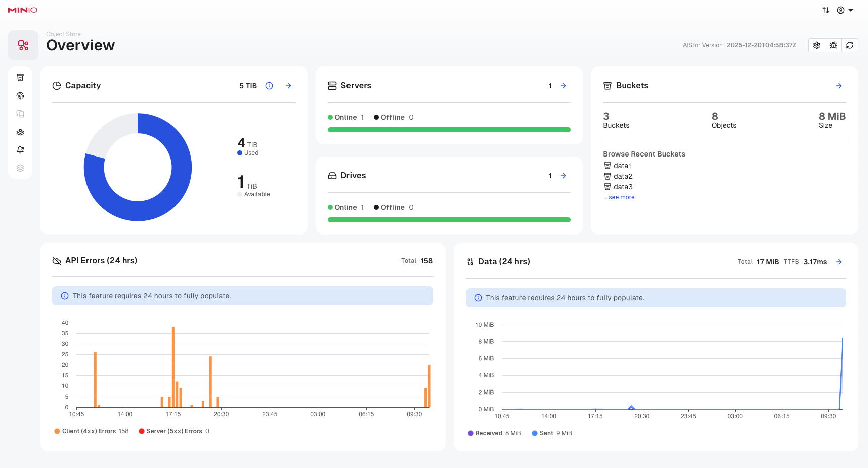The height and width of the screenshot is (468, 868).
Task: Click the bell notification icon in the sidebar
Action: coord(20,150)
